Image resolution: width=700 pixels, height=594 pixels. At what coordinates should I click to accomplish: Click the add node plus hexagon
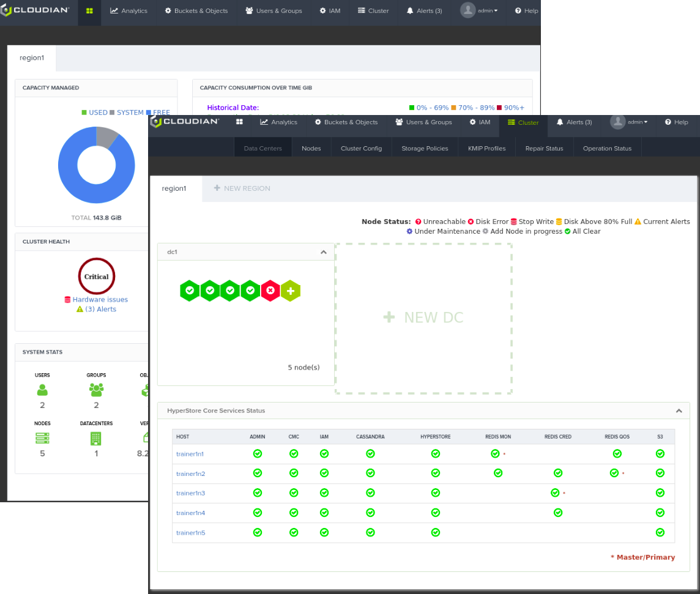pos(291,291)
